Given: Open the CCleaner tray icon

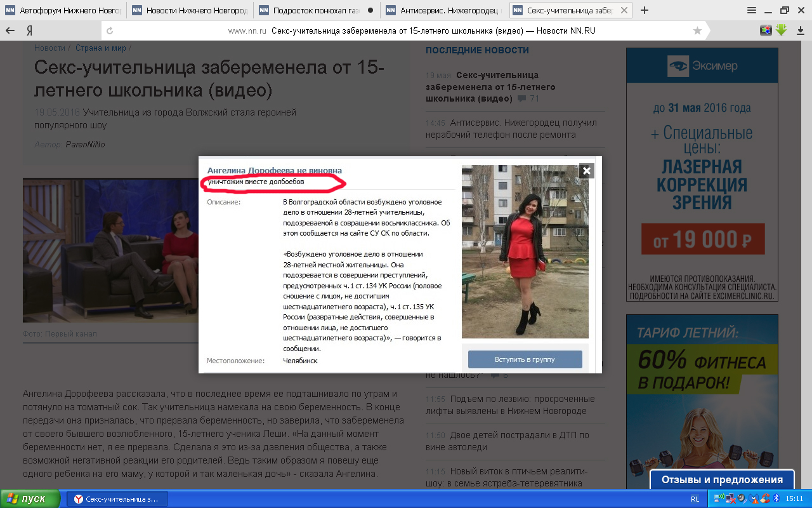Looking at the screenshot, I should tap(764, 499).
